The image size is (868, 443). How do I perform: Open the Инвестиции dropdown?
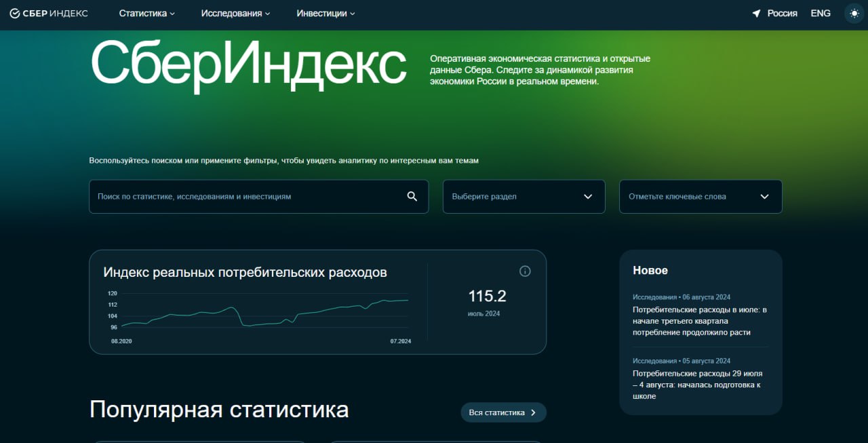(321, 13)
